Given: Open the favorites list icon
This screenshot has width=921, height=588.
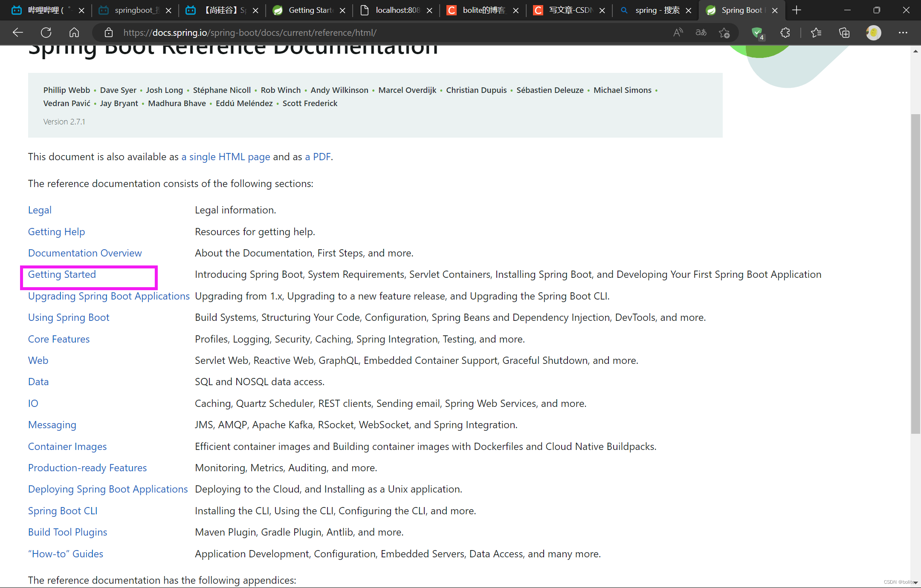Looking at the screenshot, I should point(816,32).
